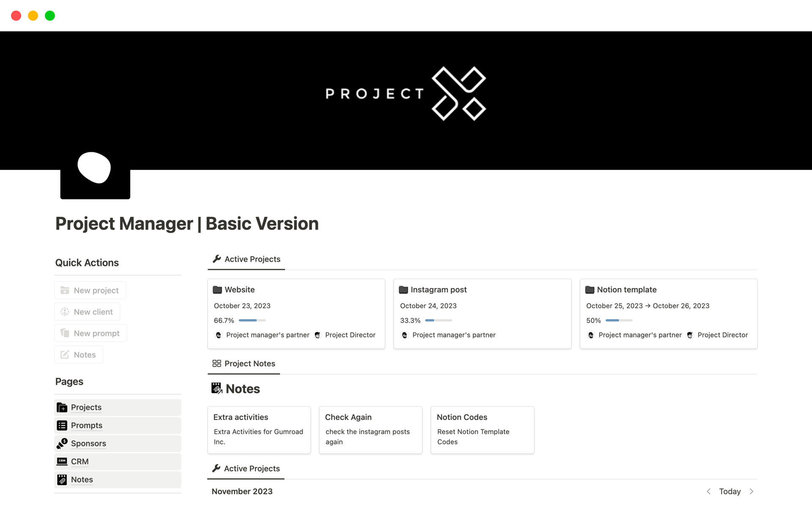The height and width of the screenshot is (508, 812).
Task: Go to next month in calendar
Action: pos(752,491)
